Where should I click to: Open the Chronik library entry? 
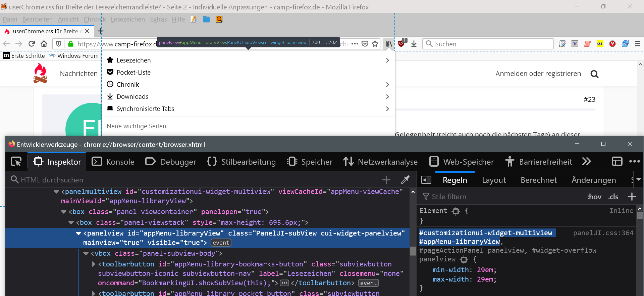[x=128, y=85]
